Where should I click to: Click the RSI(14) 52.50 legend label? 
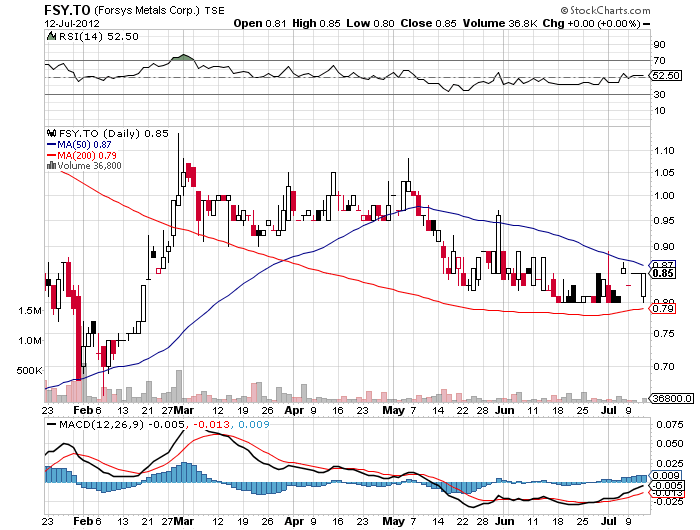pos(99,37)
